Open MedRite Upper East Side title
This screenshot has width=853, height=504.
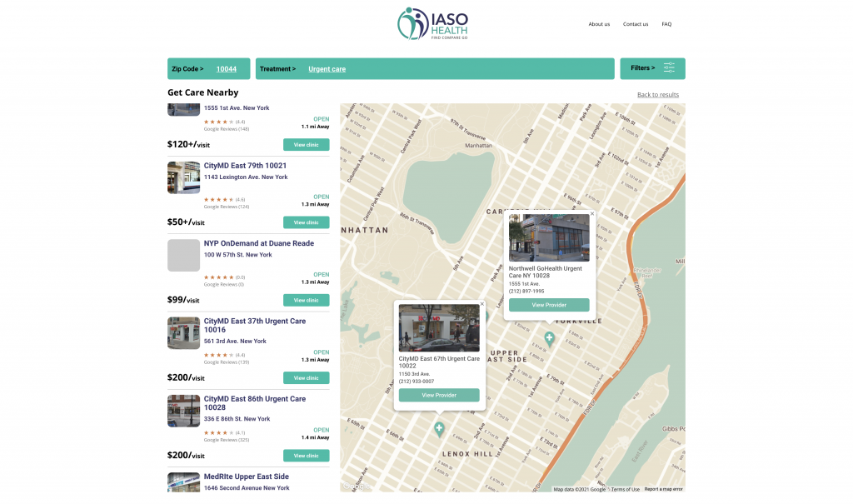coord(246,477)
